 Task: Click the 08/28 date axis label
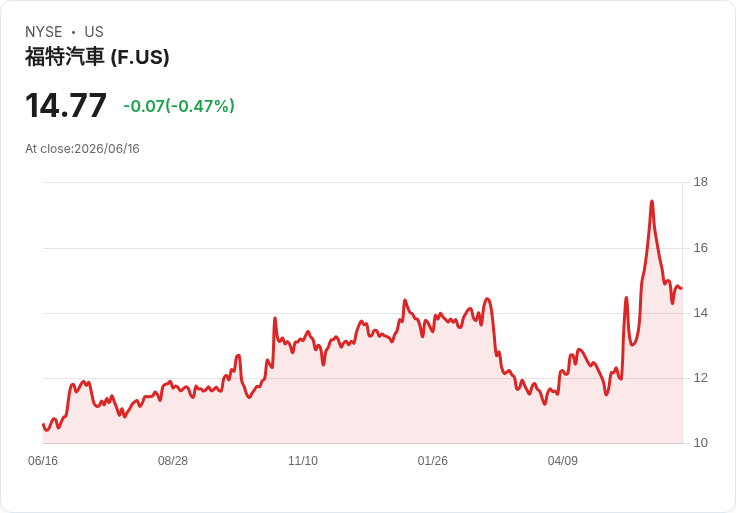click(173, 461)
